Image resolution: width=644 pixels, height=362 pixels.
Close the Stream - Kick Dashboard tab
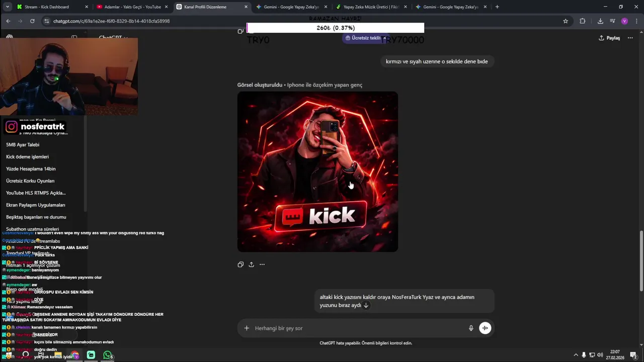point(87,7)
